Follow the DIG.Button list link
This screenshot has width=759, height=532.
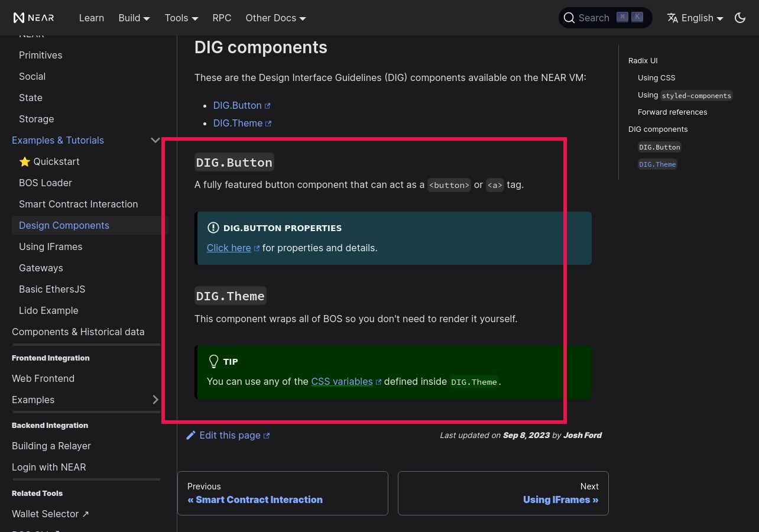click(242, 105)
